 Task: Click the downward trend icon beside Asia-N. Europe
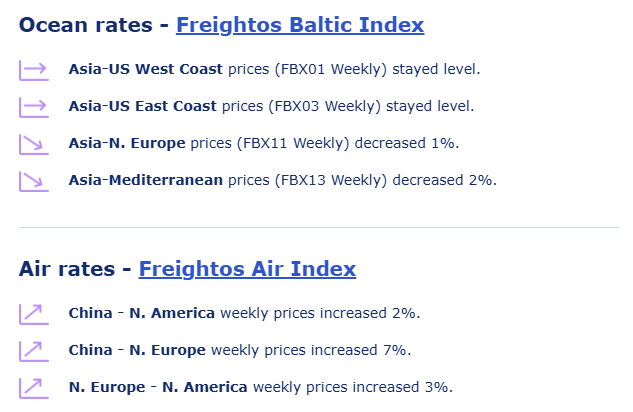coord(33,144)
